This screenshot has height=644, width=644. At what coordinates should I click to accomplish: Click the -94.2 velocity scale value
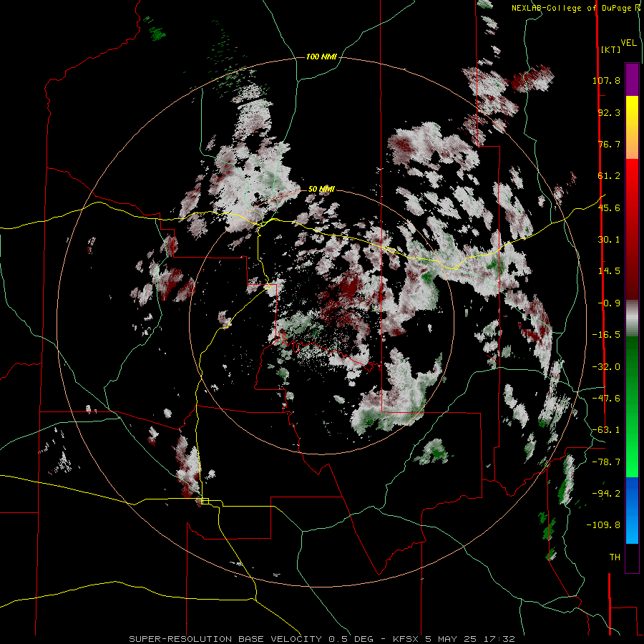pos(606,494)
